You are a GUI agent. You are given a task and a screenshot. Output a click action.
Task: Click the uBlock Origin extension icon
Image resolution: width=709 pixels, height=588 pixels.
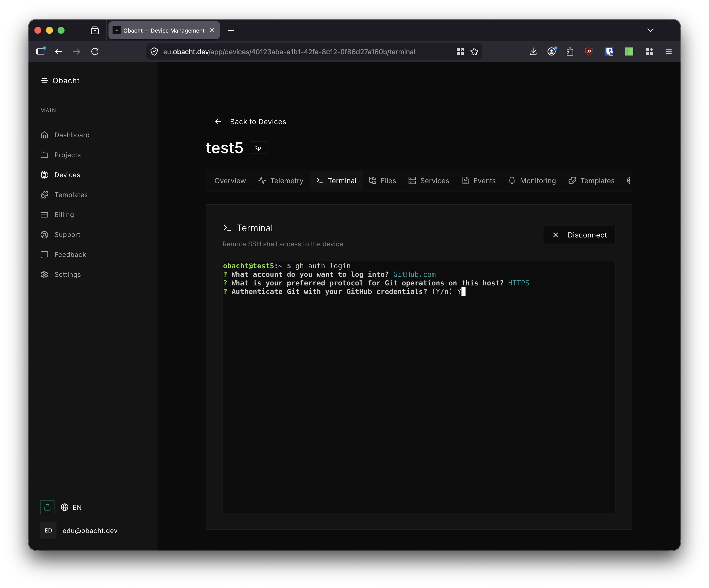click(x=589, y=52)
